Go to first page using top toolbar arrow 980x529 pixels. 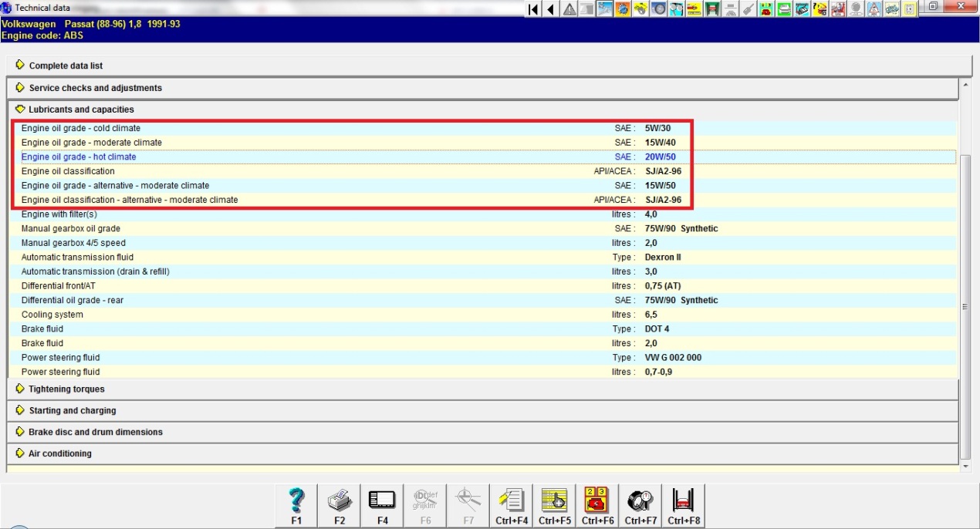tap(533, 9)
